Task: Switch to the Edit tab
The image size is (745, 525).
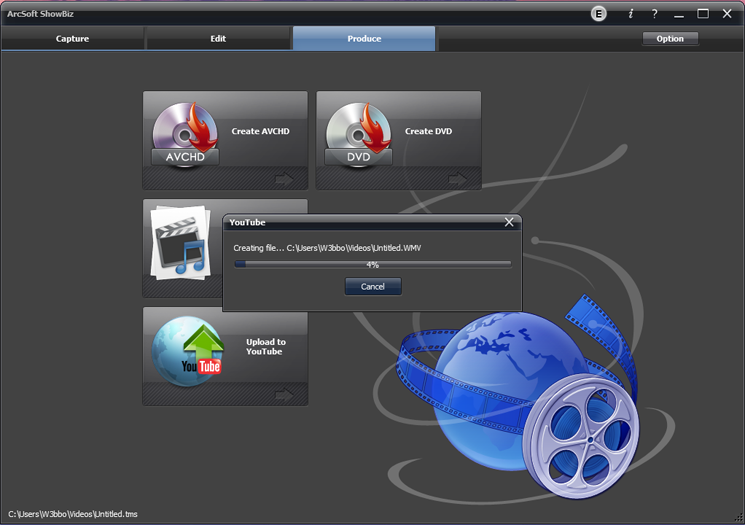Action: click(218, 38)
